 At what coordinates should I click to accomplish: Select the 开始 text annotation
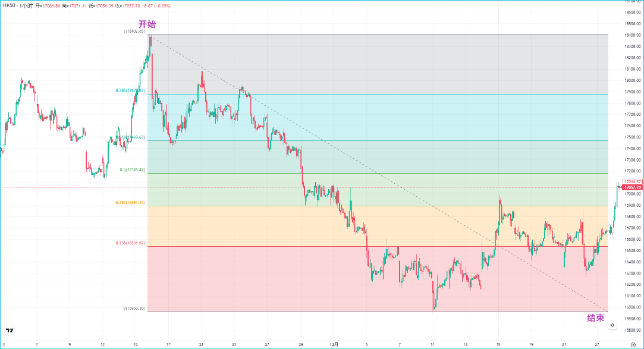147,24
